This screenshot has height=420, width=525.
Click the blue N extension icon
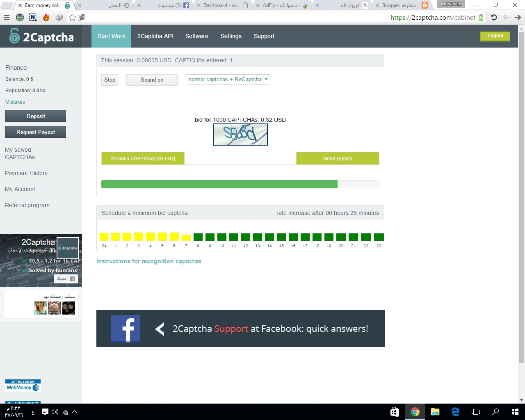click(x=33, y=18)
